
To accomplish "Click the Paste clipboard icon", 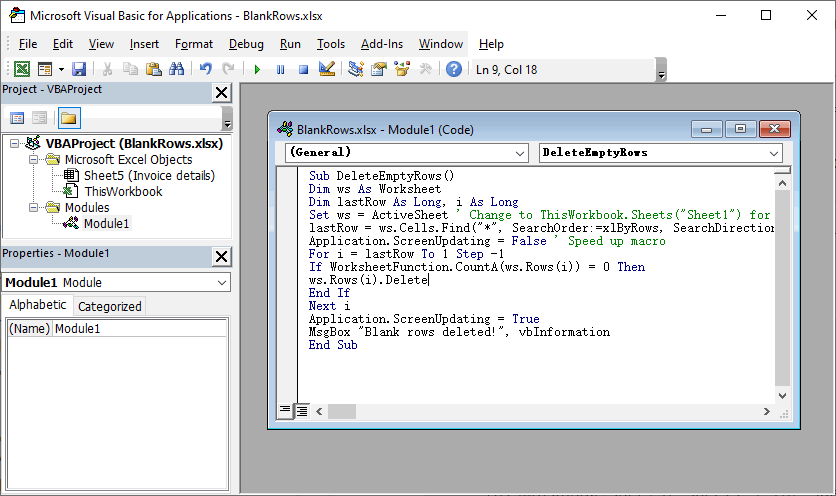I will pyautogui.click(x=154, y=69).
